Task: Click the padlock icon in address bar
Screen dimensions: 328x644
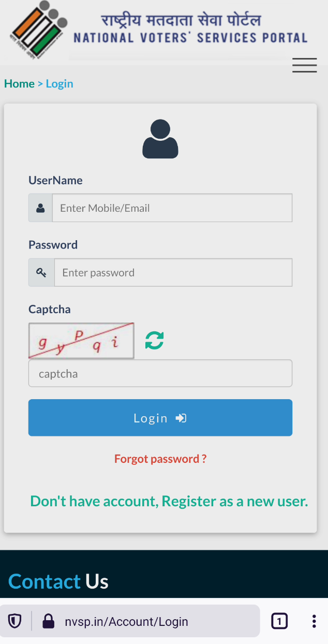Action: coord(48,621)
